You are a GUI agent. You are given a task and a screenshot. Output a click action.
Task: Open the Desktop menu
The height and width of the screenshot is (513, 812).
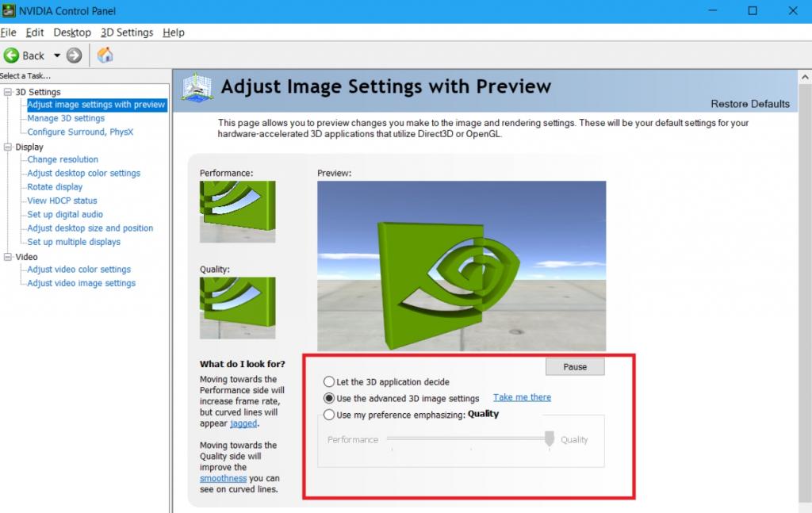[72, 33]
